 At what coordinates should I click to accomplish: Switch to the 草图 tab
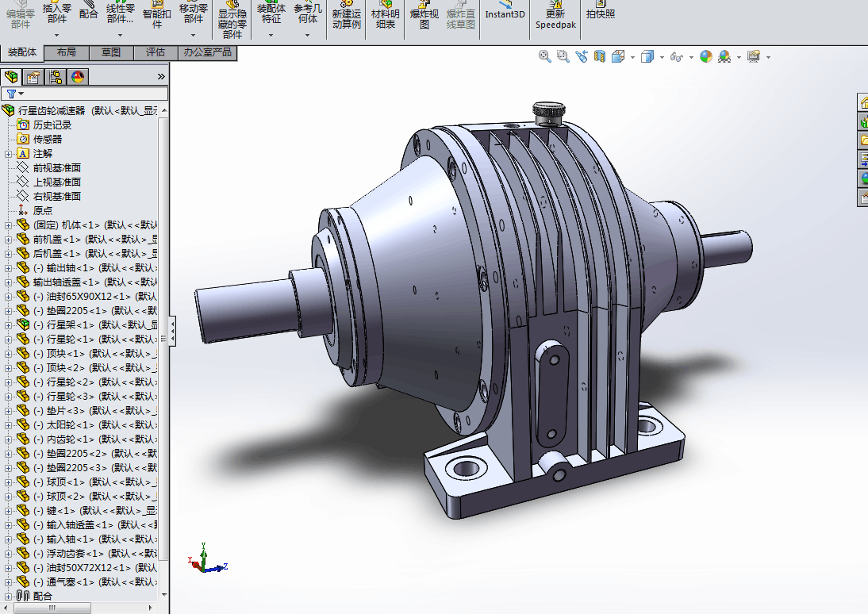coord(111,52)
